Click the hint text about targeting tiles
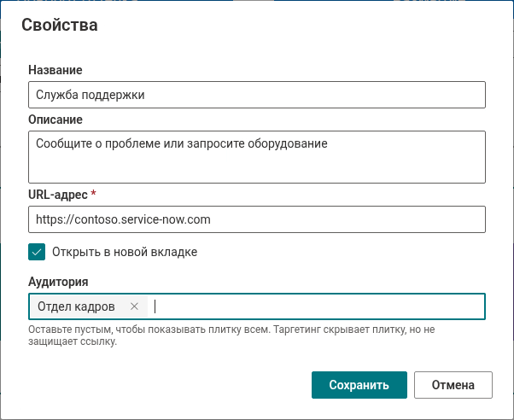The width and height of the screenshot is (514, 420). (231, 335)
